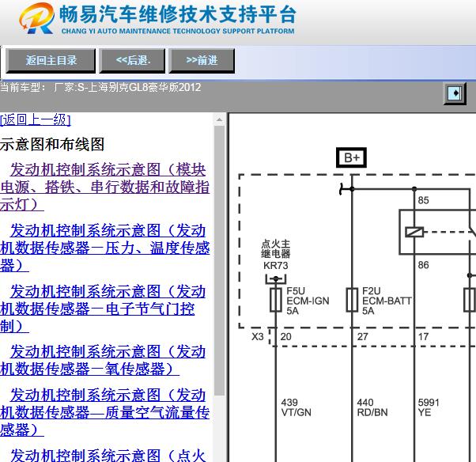Go back with the <<后退 button

coord(132,60)
